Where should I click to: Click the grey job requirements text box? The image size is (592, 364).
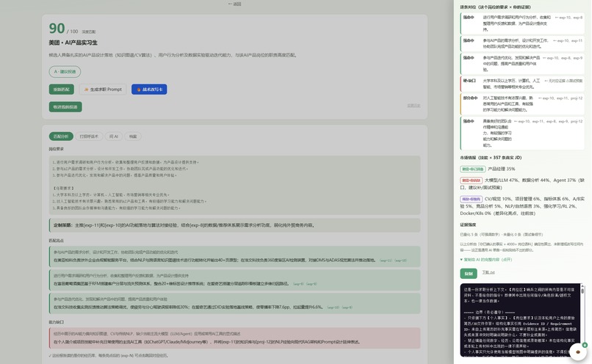click(234, 185)
